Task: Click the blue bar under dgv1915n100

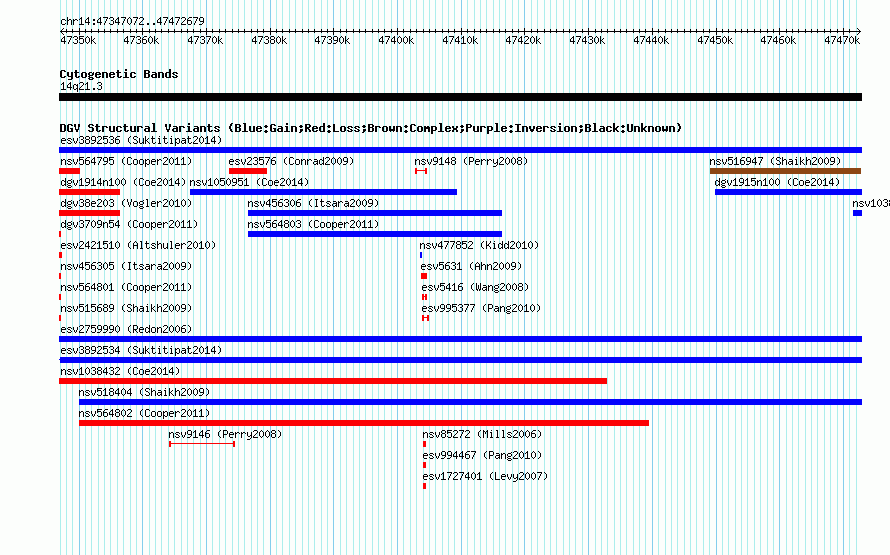Action: click(x=788, y=192)
